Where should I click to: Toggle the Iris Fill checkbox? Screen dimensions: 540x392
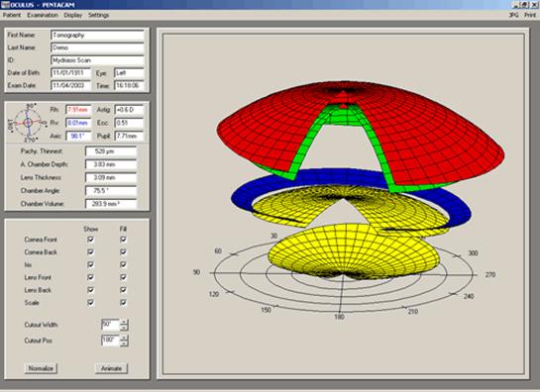123,264
